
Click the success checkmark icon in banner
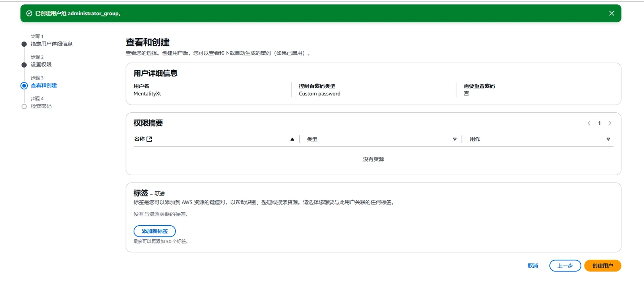click(x=29, y=13)
